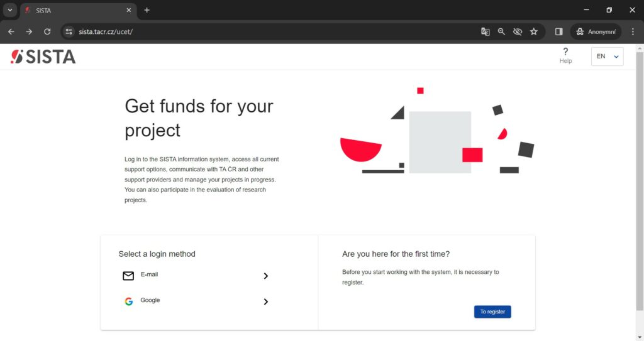Click 'Are you here for the first time?' text
The height and width of the screenshot is (341, 644).
396,254
